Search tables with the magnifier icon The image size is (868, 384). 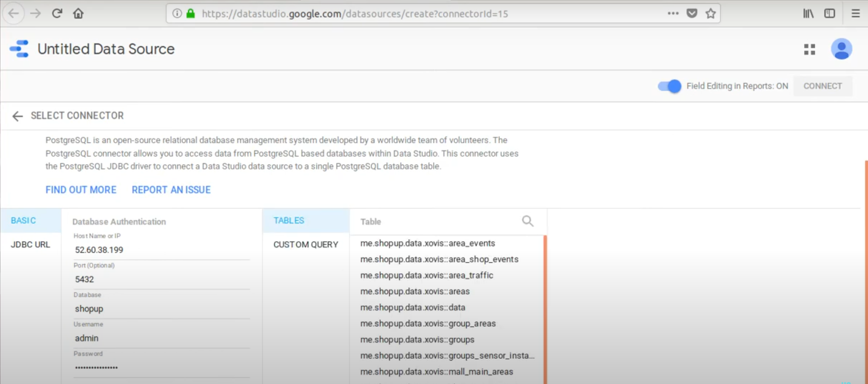[527, 221]
